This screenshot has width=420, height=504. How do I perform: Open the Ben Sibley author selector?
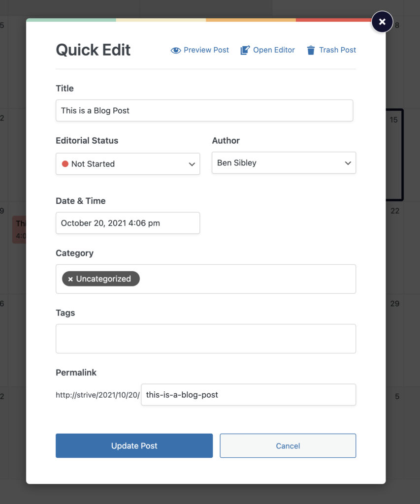[284, 162]
